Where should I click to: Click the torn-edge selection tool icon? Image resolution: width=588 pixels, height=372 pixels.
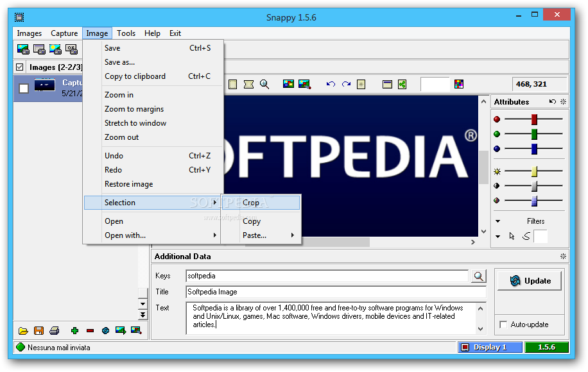[x=248, y=84]
